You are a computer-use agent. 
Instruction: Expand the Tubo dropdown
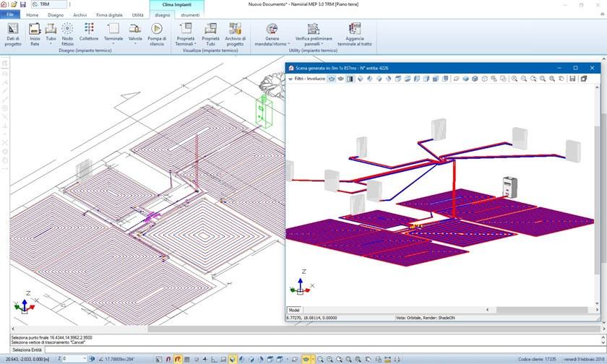click(51, 43)
